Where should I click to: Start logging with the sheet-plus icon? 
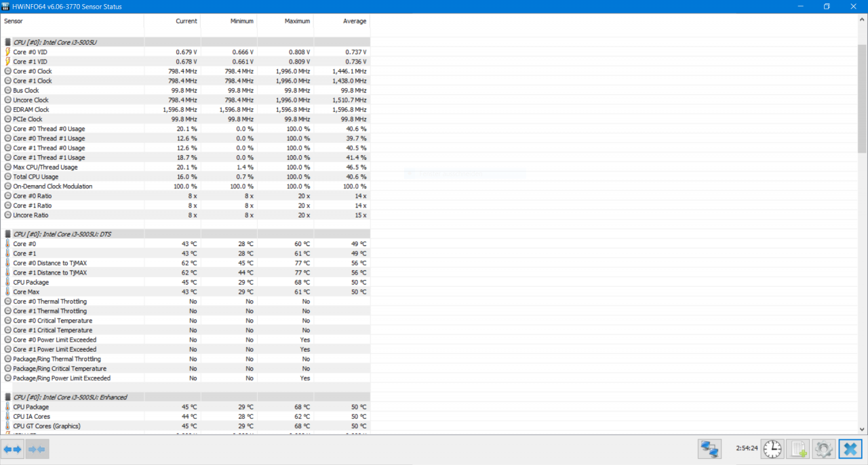coord(797,449)
